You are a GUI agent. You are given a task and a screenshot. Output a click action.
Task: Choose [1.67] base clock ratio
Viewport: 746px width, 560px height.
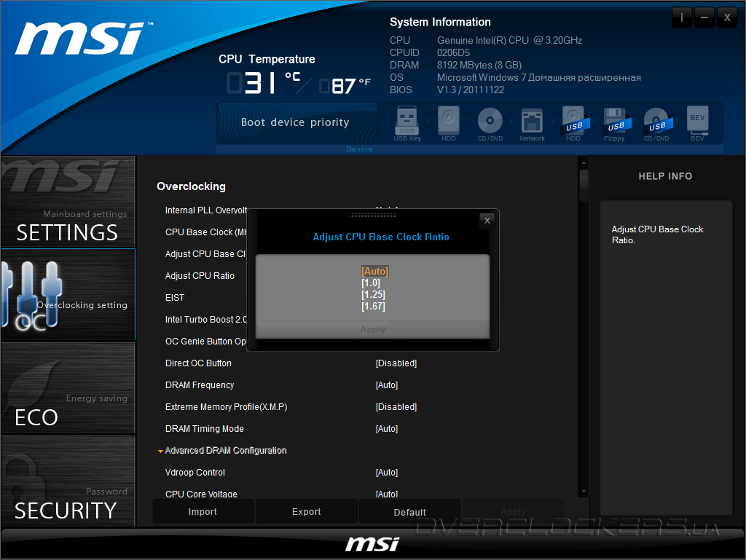(373, 306)
